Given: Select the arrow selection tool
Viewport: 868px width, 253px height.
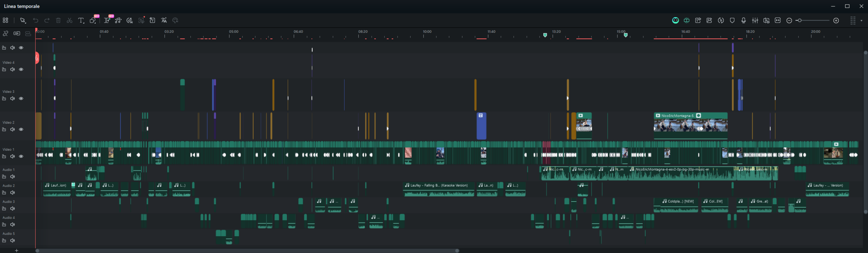Looking at the screenshot, I should [23, 21].
